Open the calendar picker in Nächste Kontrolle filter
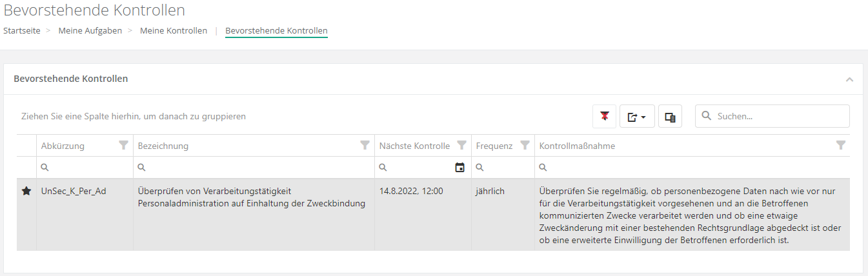The width and height of the screenshot is (868, 276). pos(459,168)
